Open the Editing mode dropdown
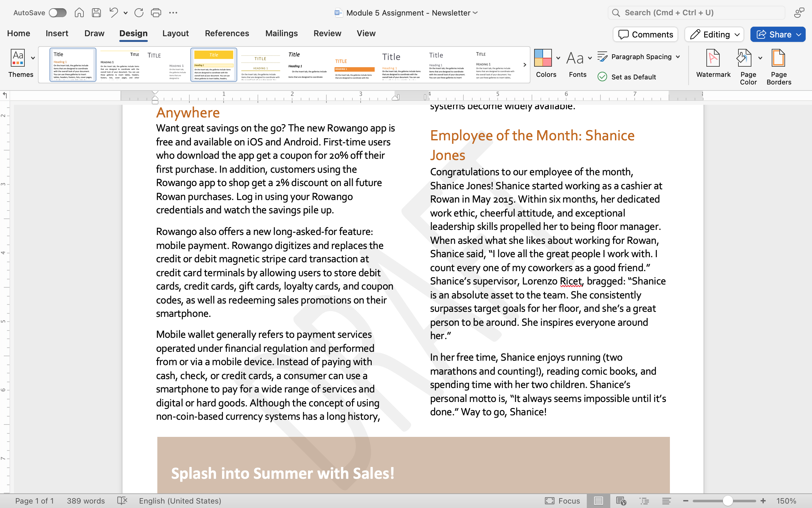Viewport: 812px width, 508px height. tap(714, 34)
